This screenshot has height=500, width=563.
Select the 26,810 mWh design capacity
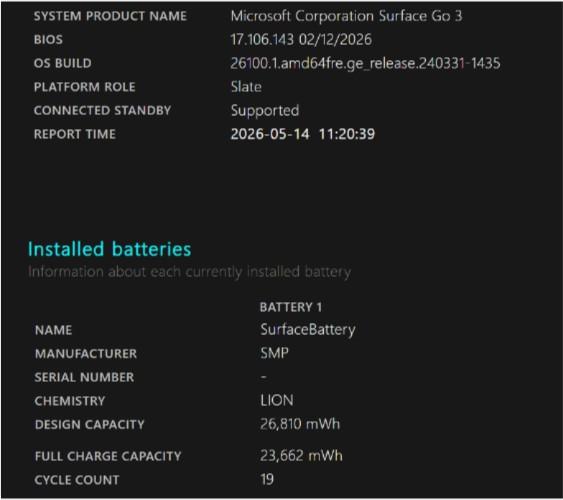[x=300, y=424]
